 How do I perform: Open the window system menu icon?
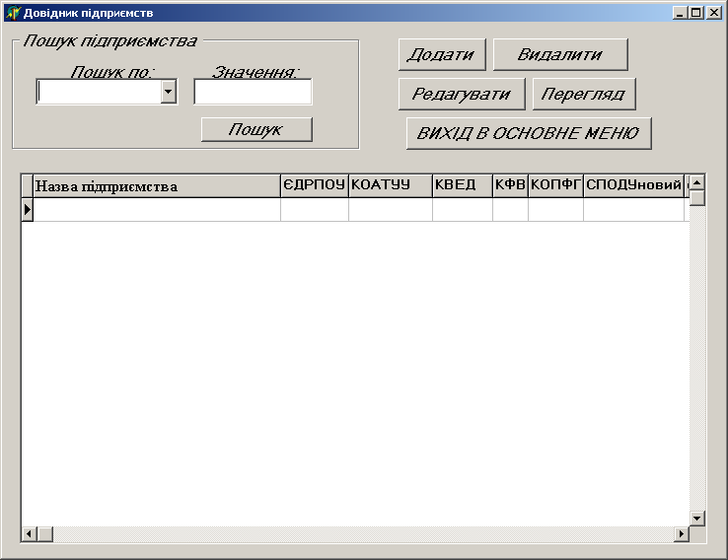pos(13,13)
